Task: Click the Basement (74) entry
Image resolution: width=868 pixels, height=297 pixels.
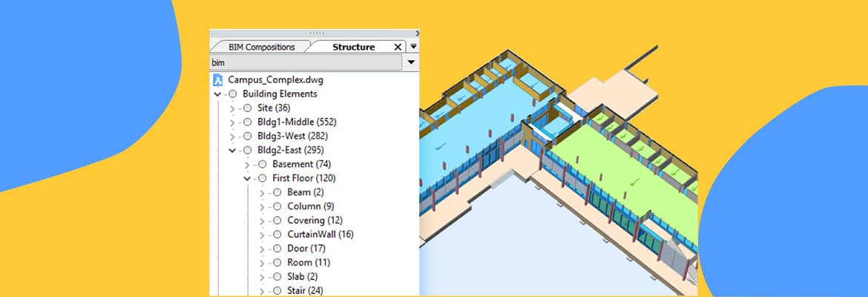Action: coord(301,164)
